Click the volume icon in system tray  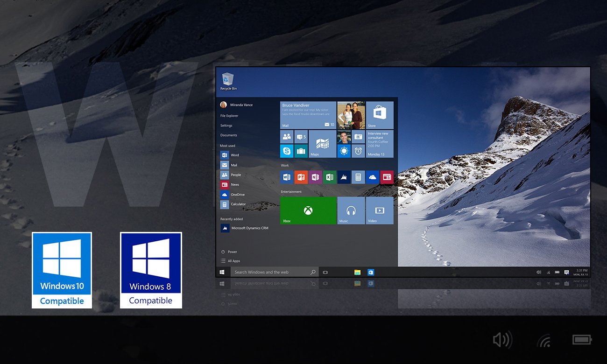coord(539,272)
